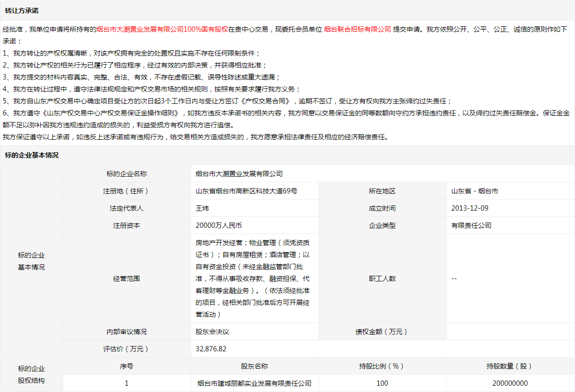
Task: Click the 债权金额（万元） label
Action: [x=382, y=332]
